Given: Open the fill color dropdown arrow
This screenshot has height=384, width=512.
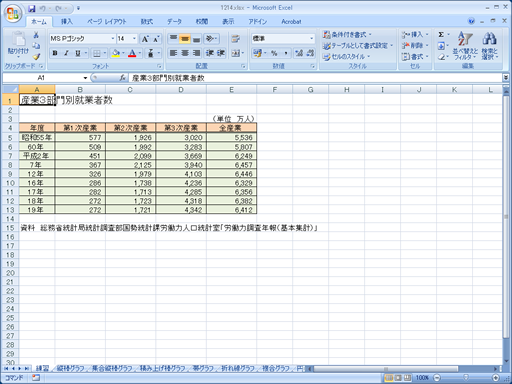Looking at the screenshot, I should (x=123, y=53).
